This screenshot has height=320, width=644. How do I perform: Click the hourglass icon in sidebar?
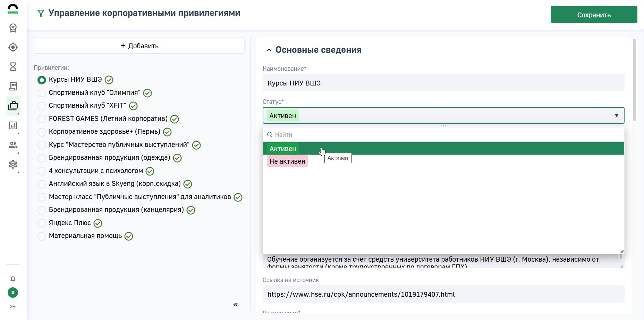click(13, 67)
